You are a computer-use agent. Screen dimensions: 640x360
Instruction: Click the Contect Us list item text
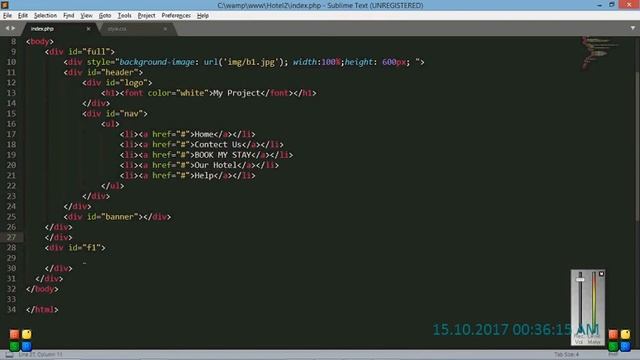tap(218, 144)
